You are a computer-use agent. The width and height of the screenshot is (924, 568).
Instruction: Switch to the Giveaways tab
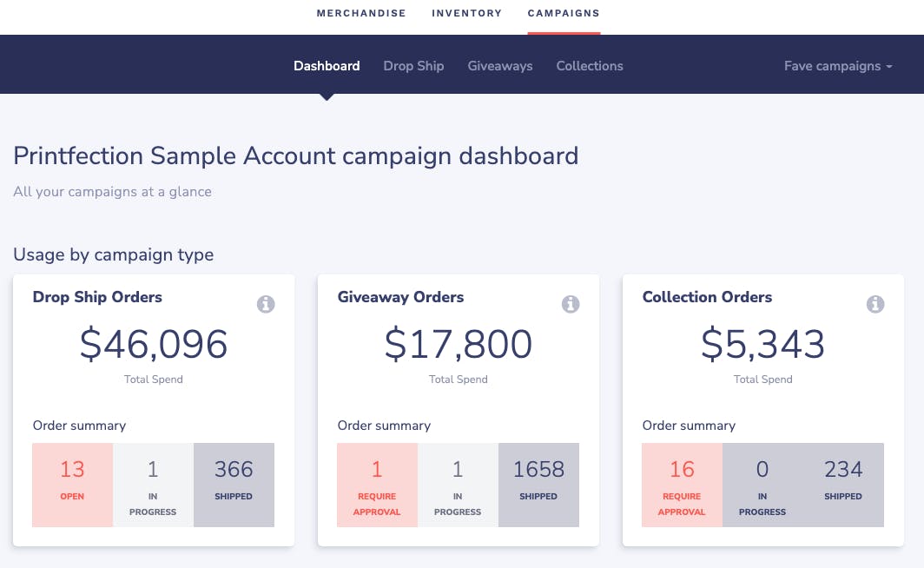click(500, 66)
